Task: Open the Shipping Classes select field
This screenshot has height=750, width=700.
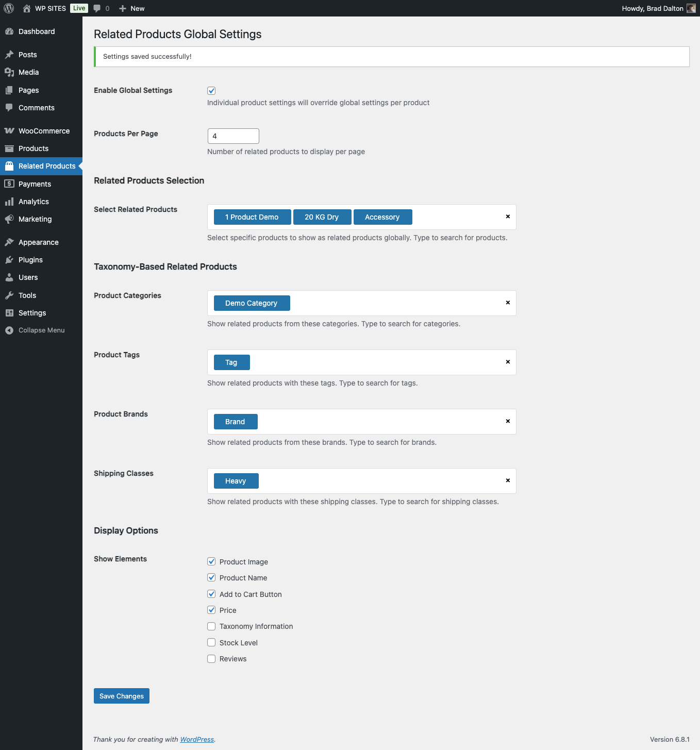Action: pos(381,481)
